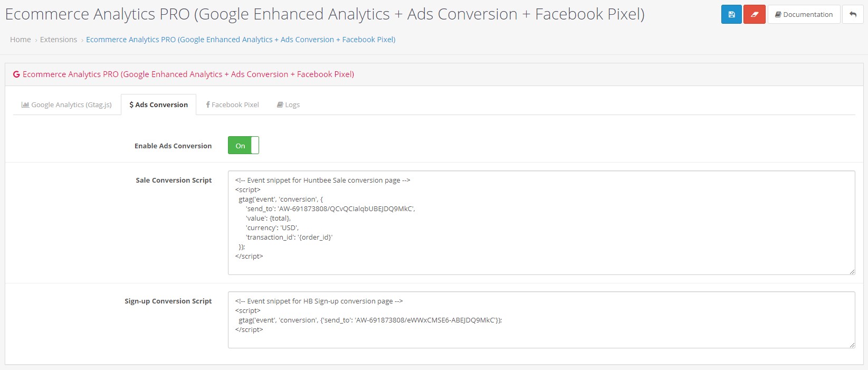Toggle the Enable Ads Conversion switch

(243, 145)
